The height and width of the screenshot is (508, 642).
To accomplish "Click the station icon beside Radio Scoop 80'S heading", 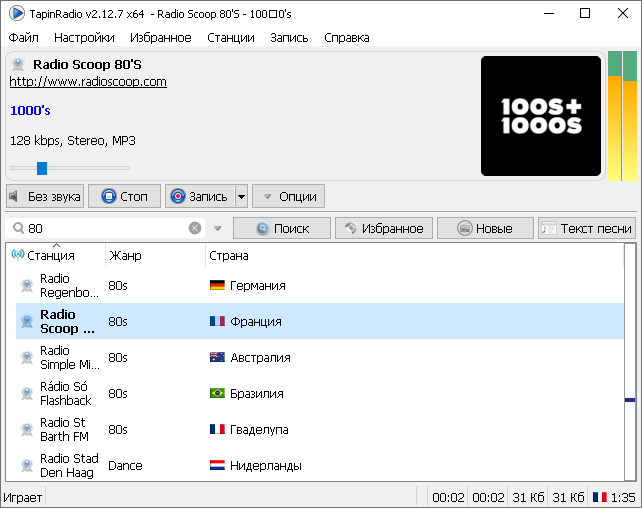I will click(x=18, y=64).
